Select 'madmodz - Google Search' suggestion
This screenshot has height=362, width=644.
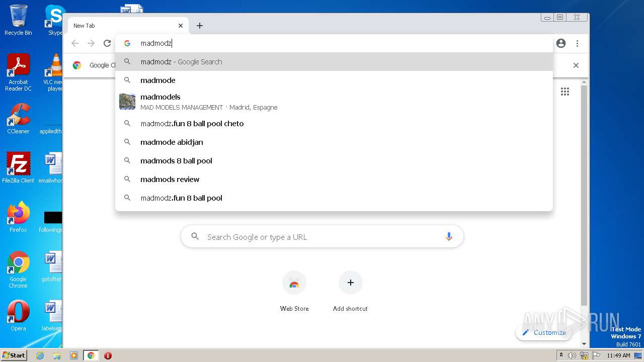point(334,62)
